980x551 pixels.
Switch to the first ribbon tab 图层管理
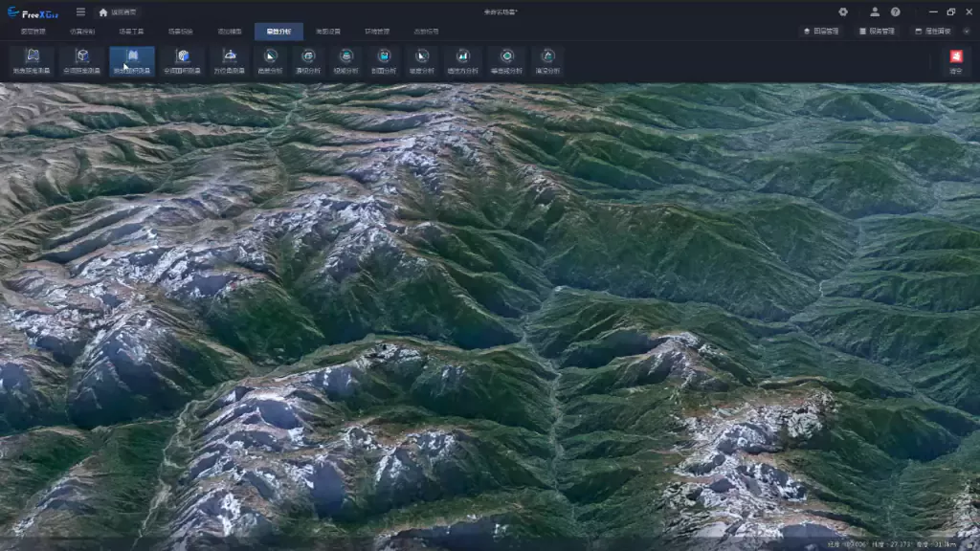pos(33,32)
